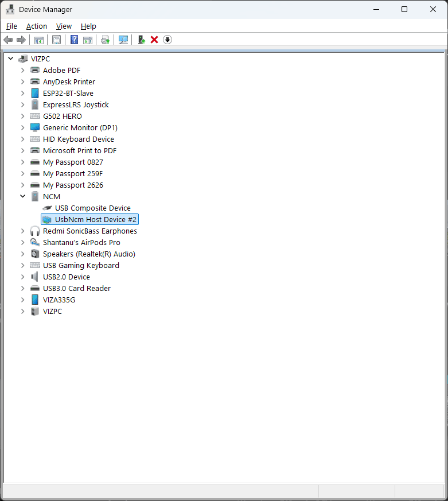448x501 pixels.
Task: Expand the ESP32-BT-Slave node
Action: coord(23,94)
